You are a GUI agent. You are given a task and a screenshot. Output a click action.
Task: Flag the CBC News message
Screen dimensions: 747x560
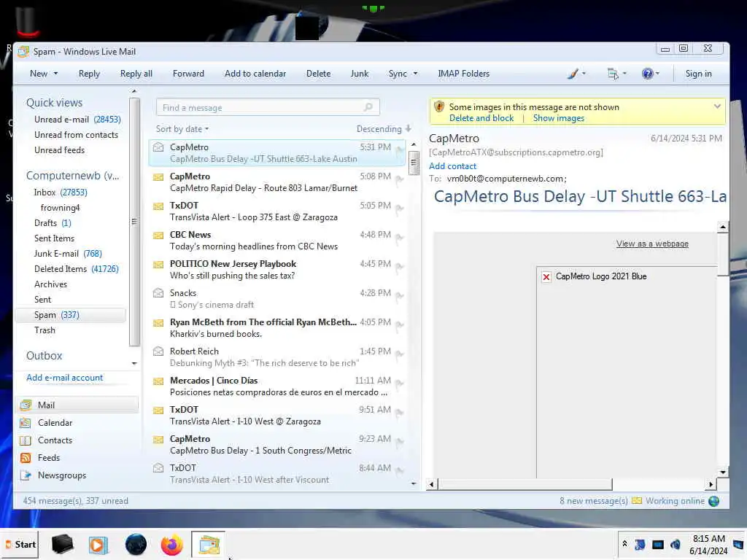click(400, 238)
